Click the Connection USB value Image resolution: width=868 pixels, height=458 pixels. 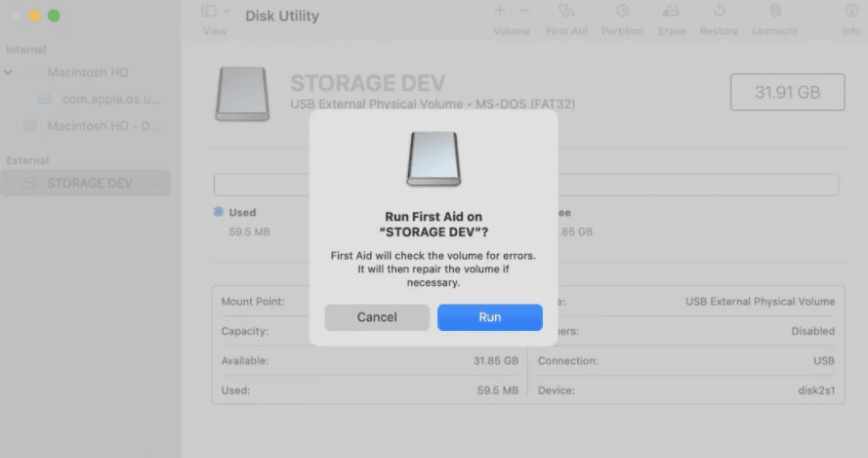[x=824, y=360]
